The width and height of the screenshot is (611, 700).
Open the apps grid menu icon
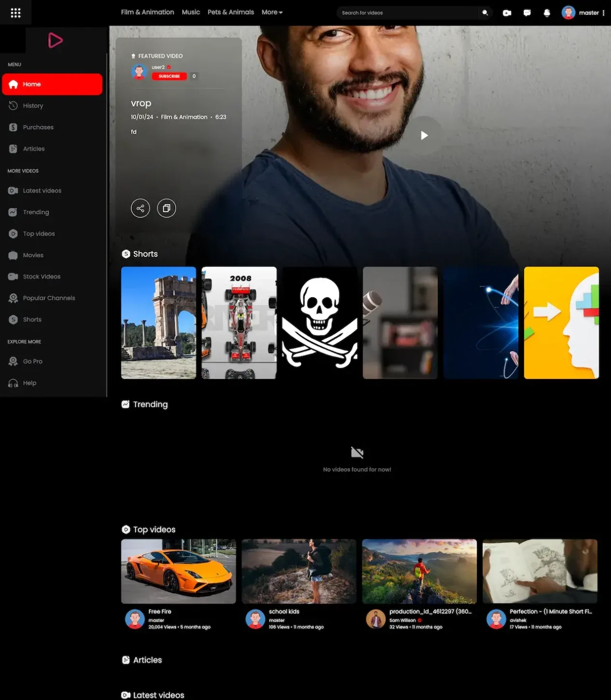[x=15, y=13]
